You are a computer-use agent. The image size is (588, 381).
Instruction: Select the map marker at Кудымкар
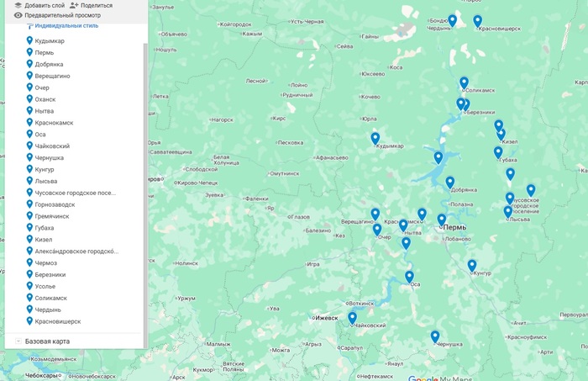coord(375,139)
